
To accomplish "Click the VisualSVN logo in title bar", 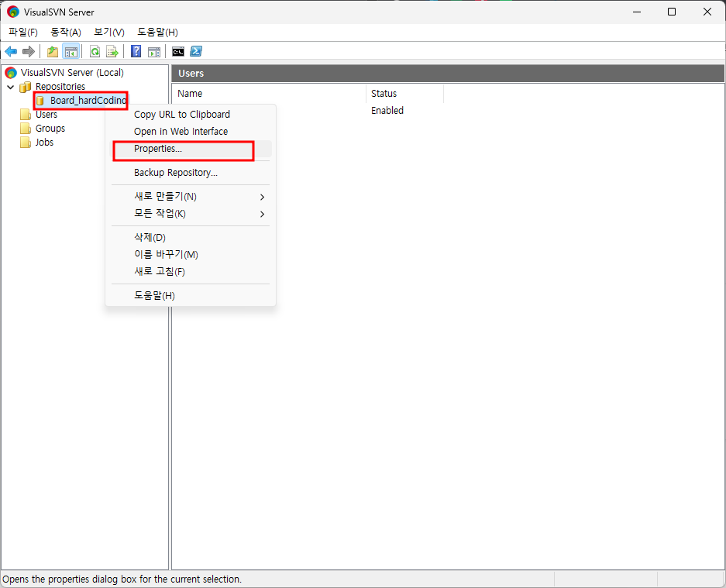I will click(x=13, y=12).
